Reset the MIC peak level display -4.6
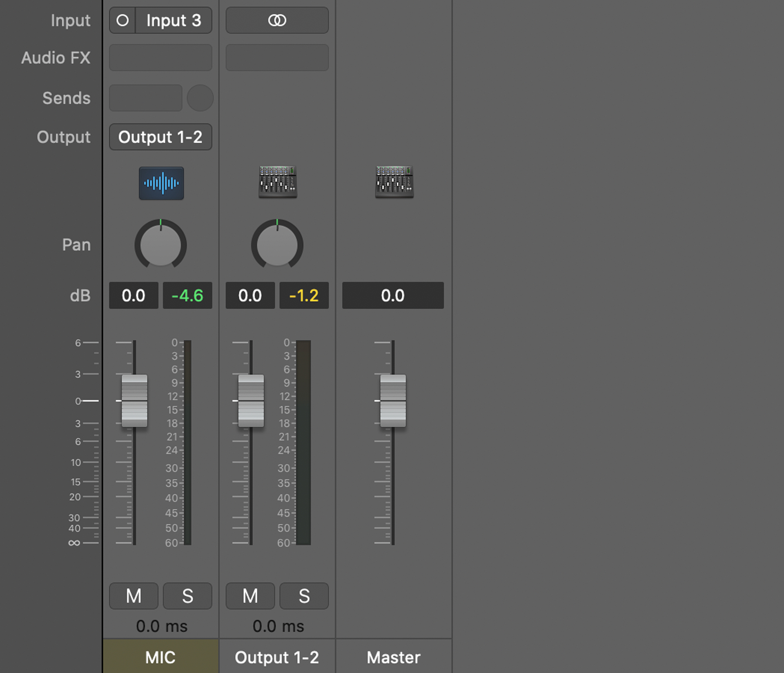 tap(187, 295)
